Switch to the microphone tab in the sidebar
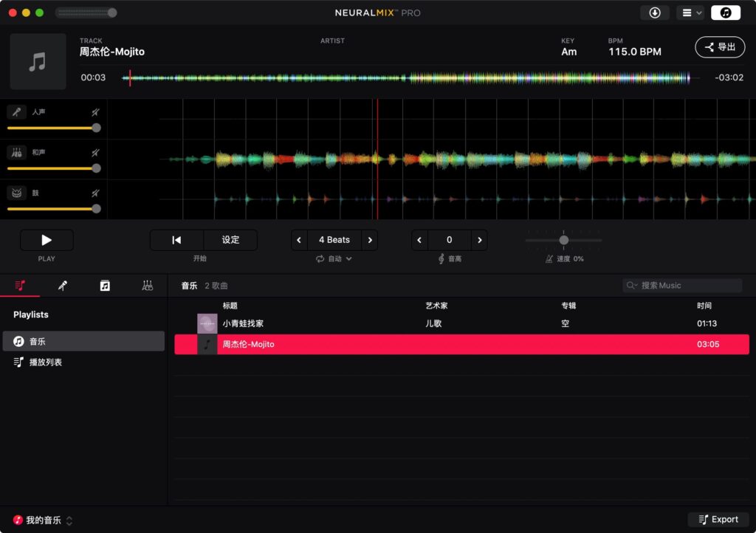The image size is (756, 533). [62, 285]
